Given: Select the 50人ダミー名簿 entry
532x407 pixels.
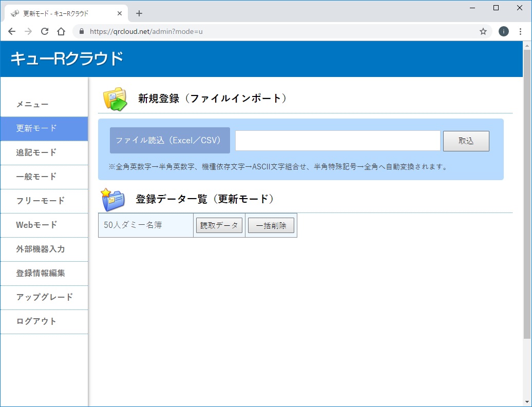Looking at the screenshot, I should (146, 225).
